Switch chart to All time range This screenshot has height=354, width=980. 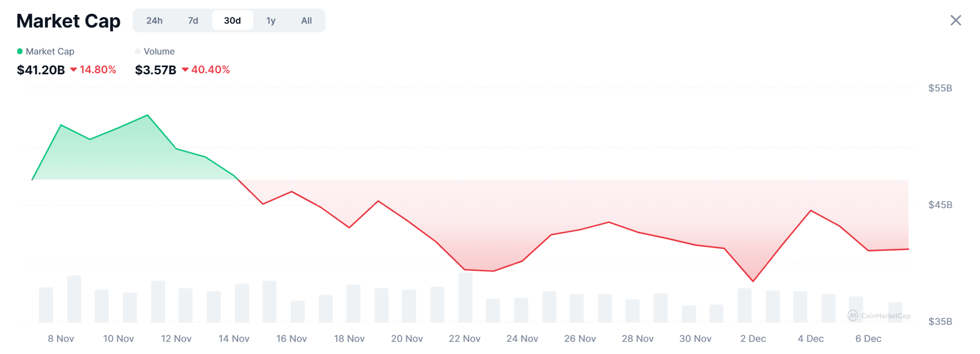[x=306, y=20]
